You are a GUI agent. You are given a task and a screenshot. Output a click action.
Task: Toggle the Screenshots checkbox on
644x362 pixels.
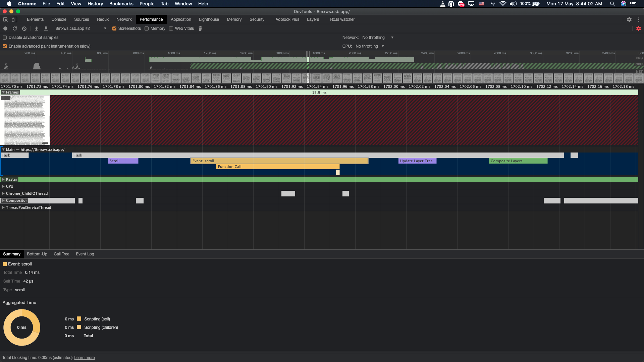point(114,28)
